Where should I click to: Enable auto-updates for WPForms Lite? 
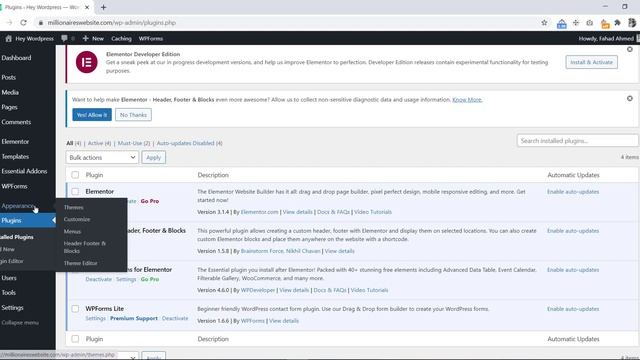[573, 309]
